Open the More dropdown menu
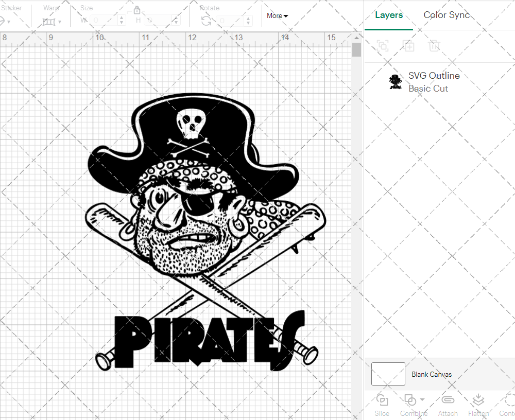The height and width of the screenshot is (420, 515). click(x=277, y=16)
